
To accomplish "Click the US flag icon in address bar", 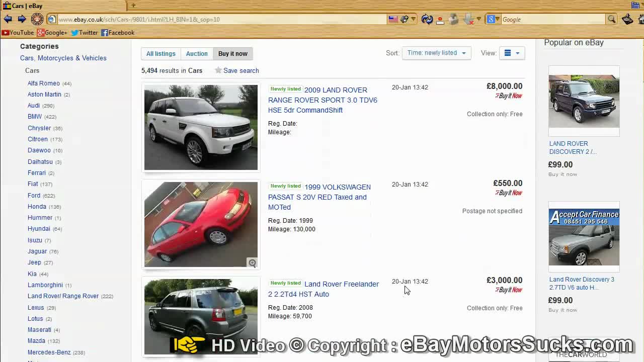I will pyautogui.click(x=393, y=19).
